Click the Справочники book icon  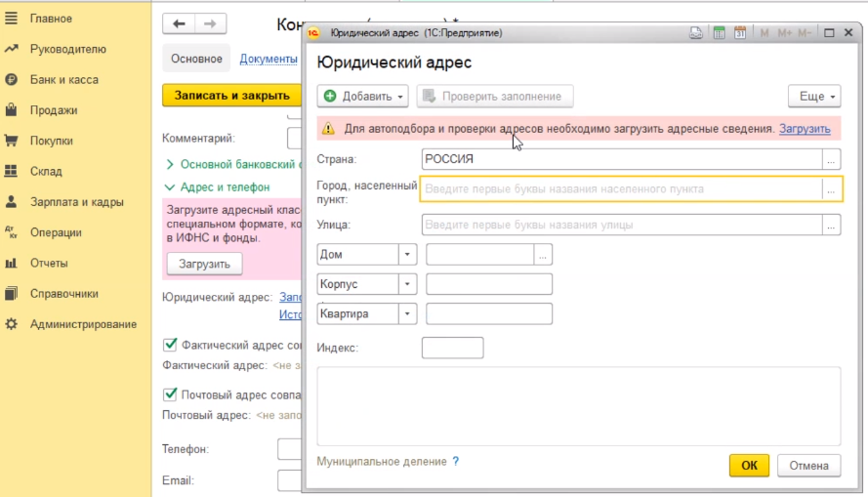tap(11, 293)
